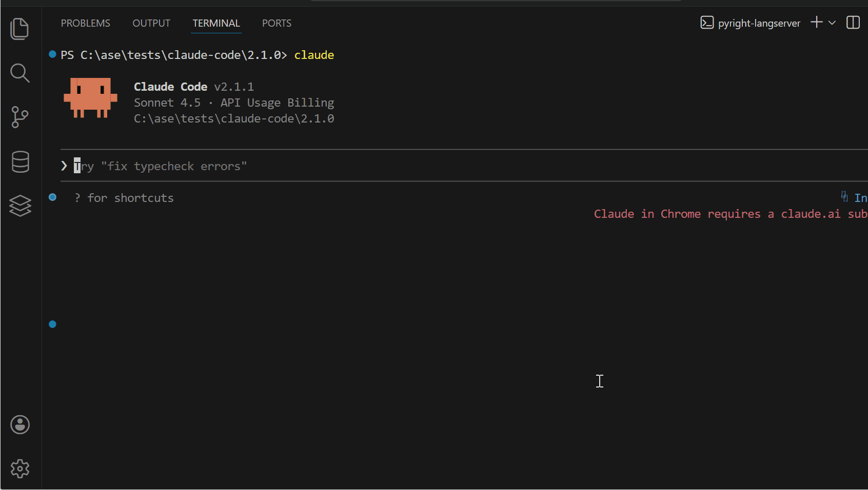Select the TERMINAL tab
This screenshot has height=490, width=868.
(216, 23)
